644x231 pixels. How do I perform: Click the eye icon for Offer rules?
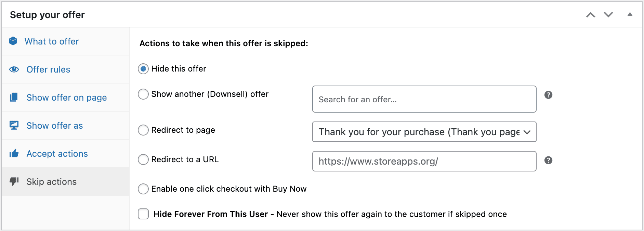(x=14, y=69)
